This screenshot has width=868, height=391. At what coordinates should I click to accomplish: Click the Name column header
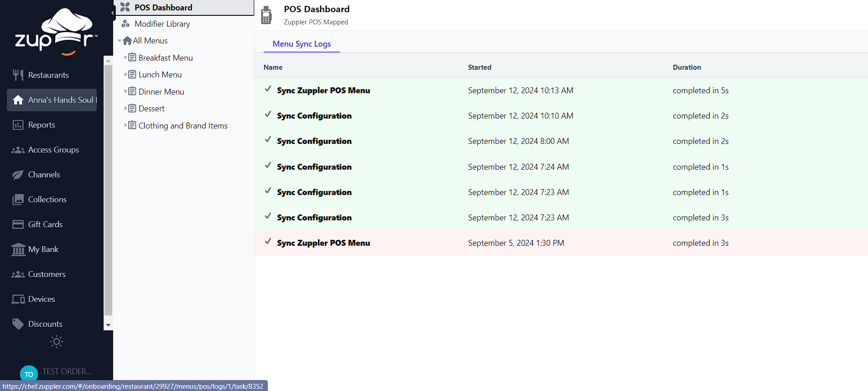(x=273, y=67)
